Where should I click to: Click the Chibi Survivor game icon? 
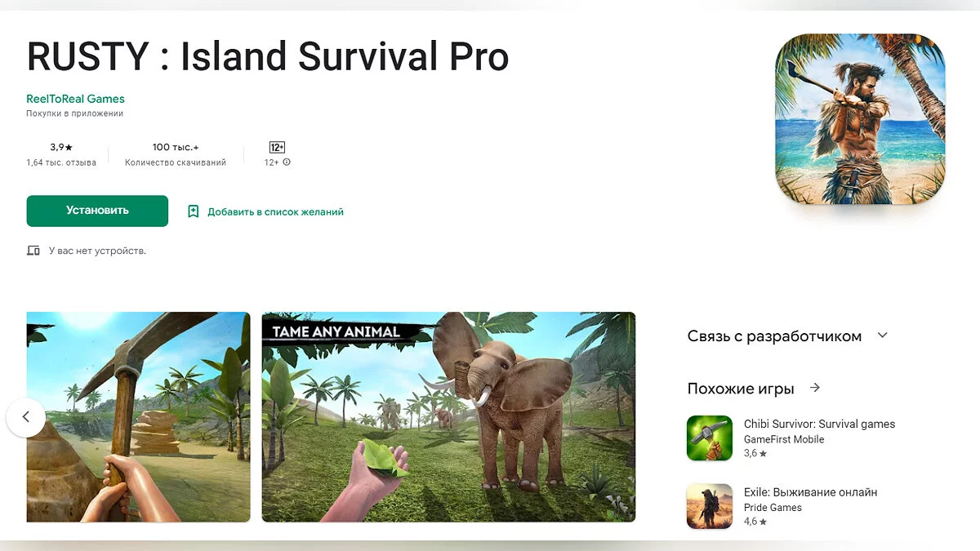pos(710,438)
